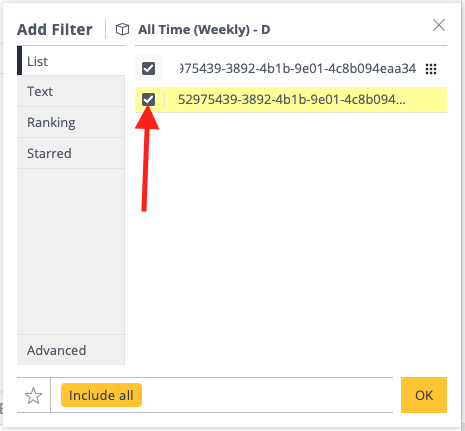The image size is (465, 431).
Task: Click the empty filter summary field
Action: pos(267,395)
